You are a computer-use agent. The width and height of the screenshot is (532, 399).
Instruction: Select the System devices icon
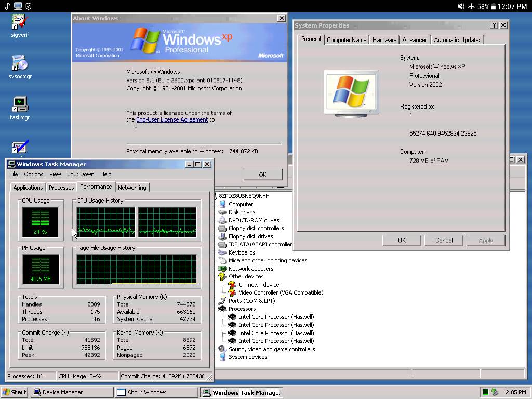click(222, 357)
